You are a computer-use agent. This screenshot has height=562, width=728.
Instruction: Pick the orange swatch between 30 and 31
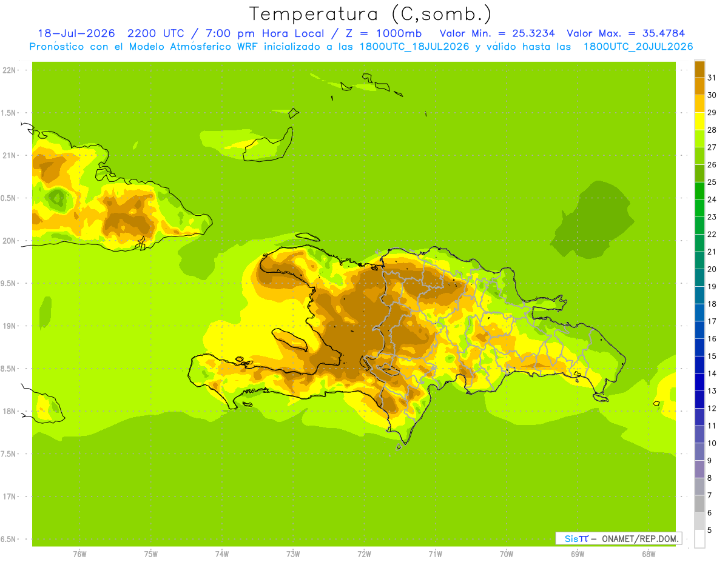coord(699,86)
